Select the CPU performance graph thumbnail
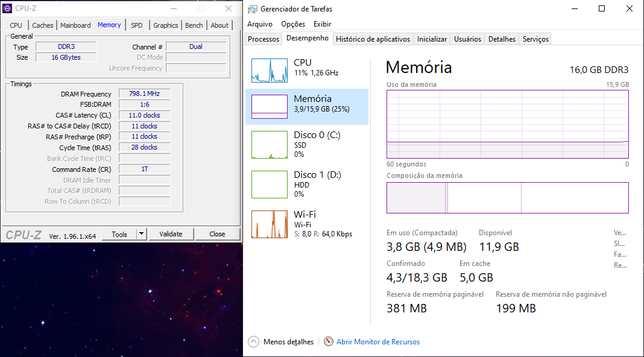The height and width of the screenshot is (357, 644). pyautogui.click(x=270, y=70)
